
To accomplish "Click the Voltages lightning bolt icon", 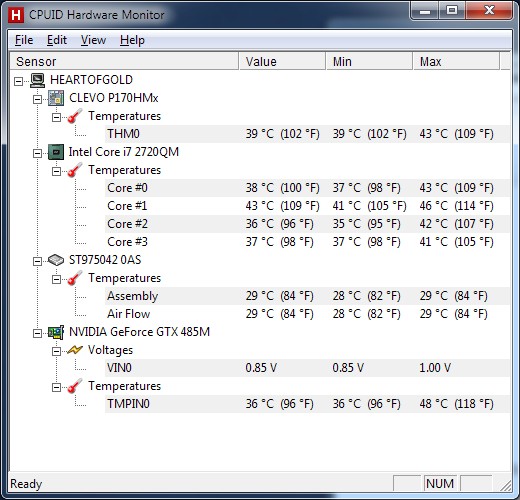I will 74,350.
